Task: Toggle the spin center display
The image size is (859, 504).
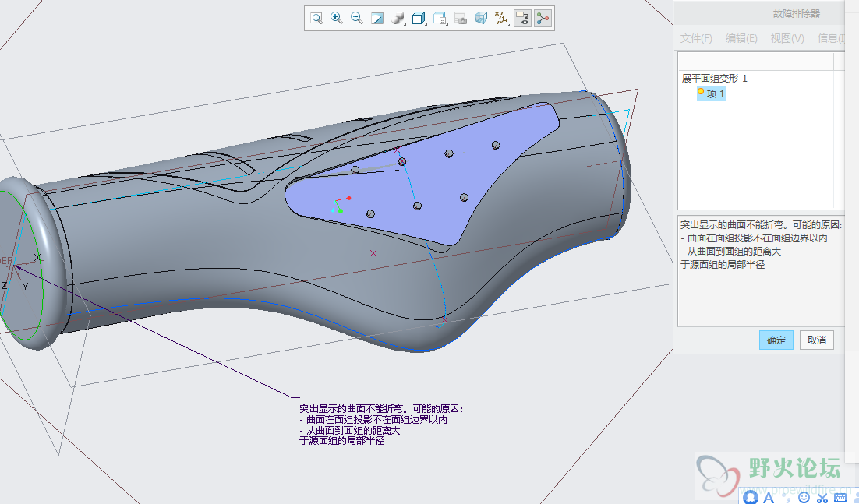Action: [x=543, y=19]
